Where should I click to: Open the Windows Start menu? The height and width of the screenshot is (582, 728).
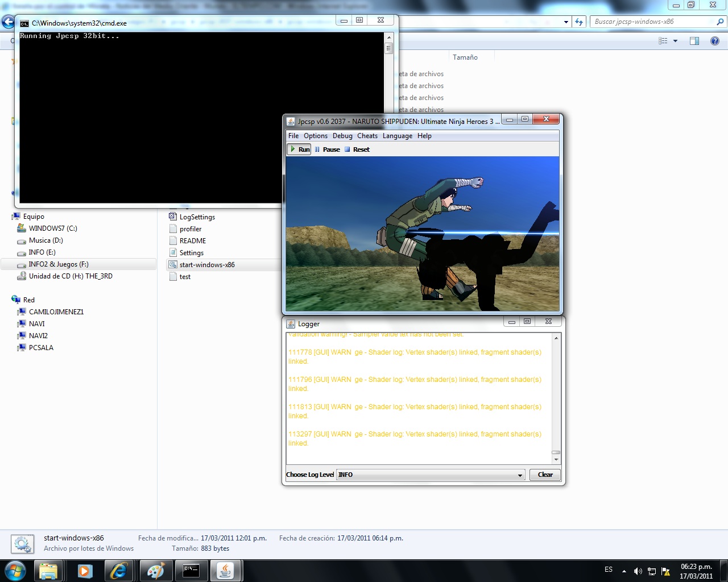click(x=14, y=570)
